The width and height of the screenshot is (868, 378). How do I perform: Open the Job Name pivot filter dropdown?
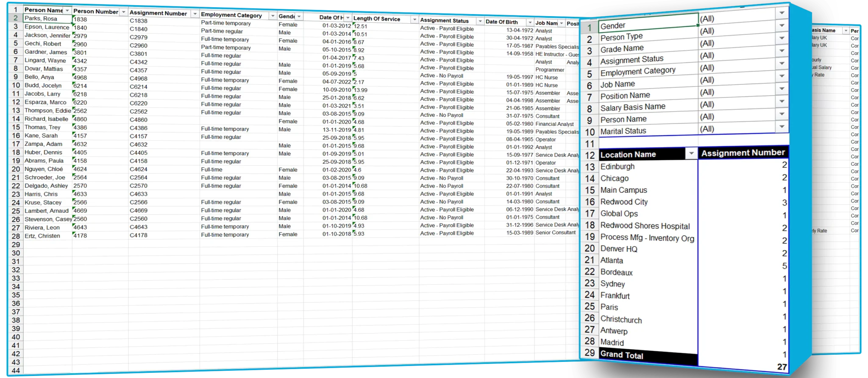click(782, 76)
